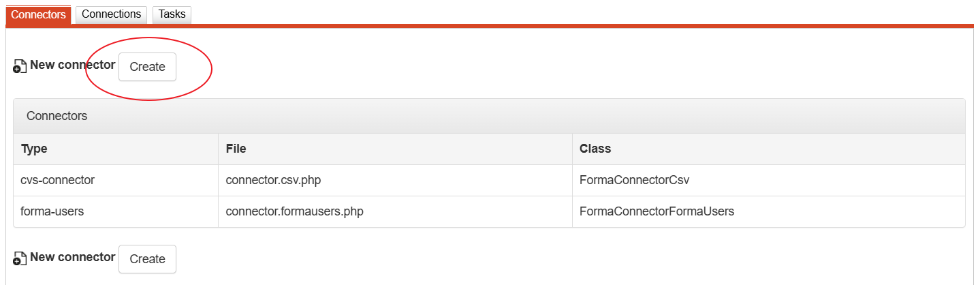Switch to the Connections tab
This screenshot has width=980, height=285.
coord(111,14)
